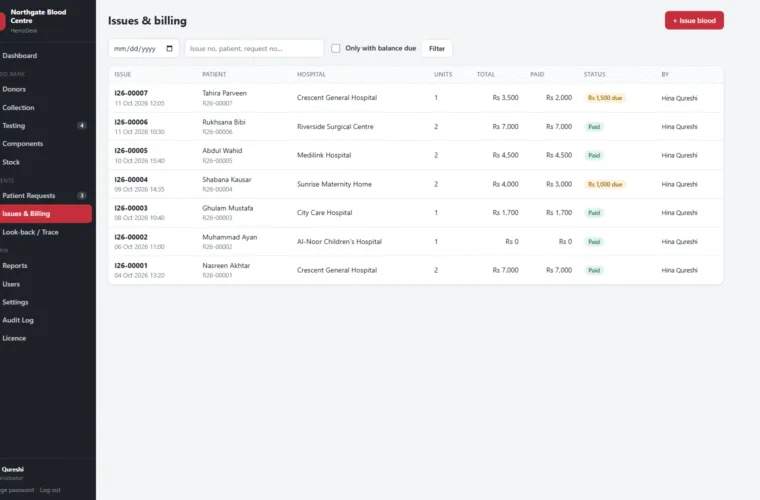Click patient name Ghulam Mustafa
760x500 pixels.
click(x=228, y=208)
